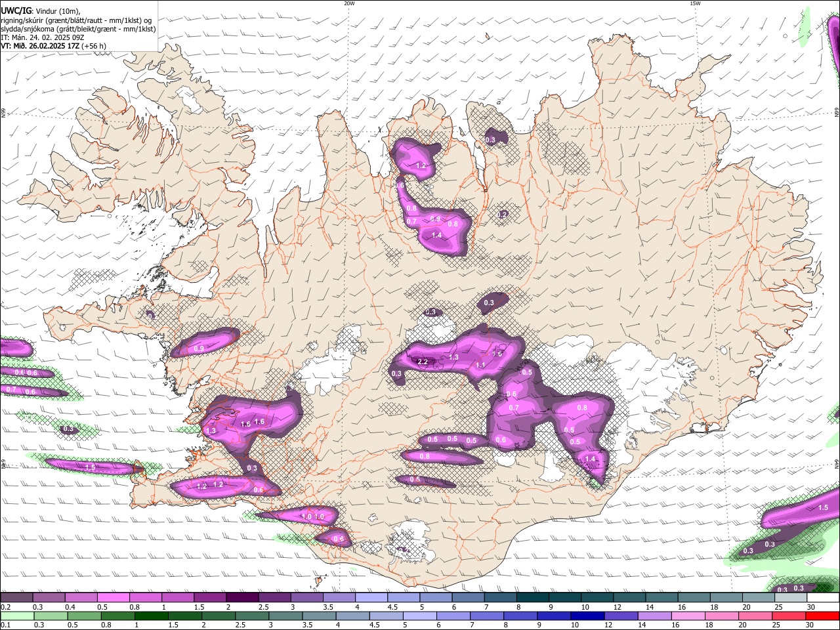Click the 'UWC/IG' title in the header
840x630 pixels.
pos(16,10)
